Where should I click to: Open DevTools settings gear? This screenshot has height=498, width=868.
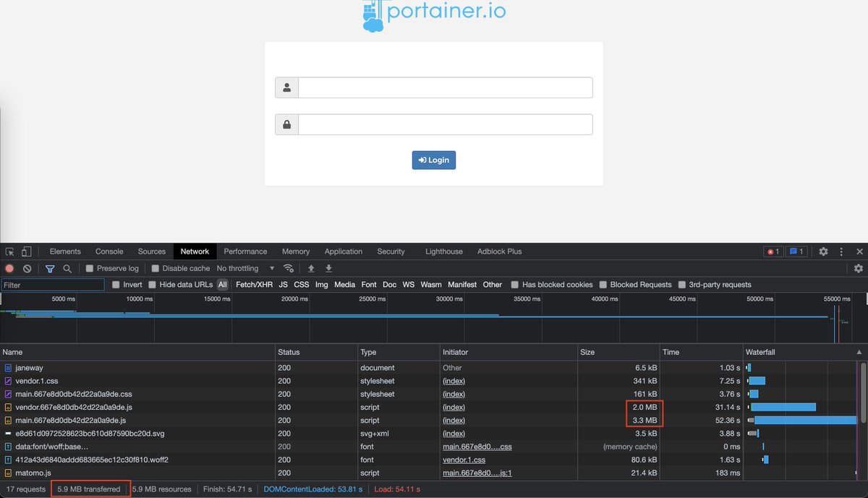coord(823,252)
